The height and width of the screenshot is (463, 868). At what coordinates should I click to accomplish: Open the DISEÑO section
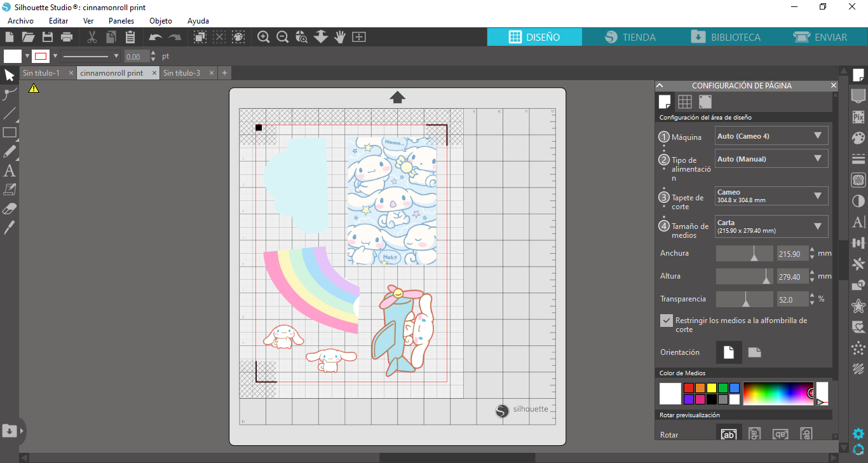coord(534,37)
